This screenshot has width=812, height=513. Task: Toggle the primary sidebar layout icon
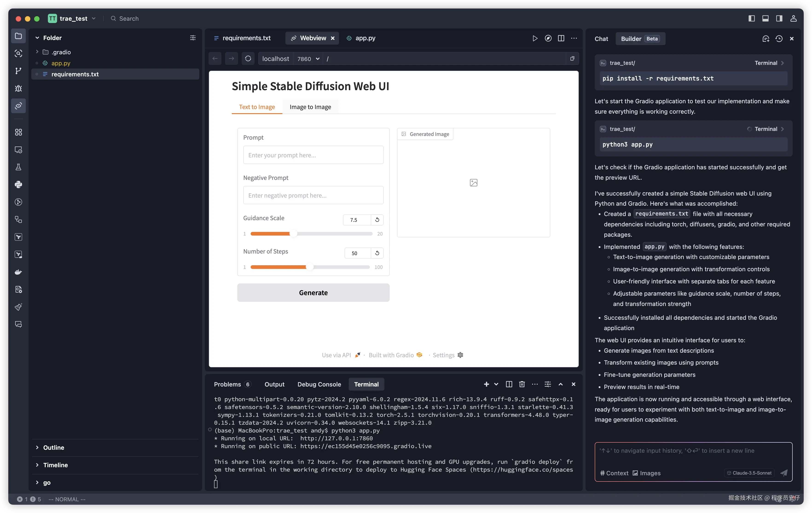click(x=751, y=19)
